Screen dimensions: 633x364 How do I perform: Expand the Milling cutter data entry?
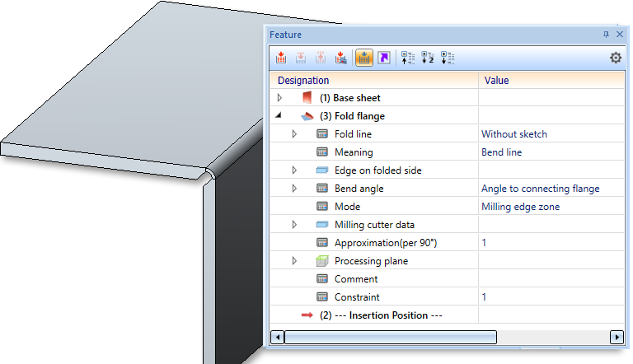pos(294,224)
